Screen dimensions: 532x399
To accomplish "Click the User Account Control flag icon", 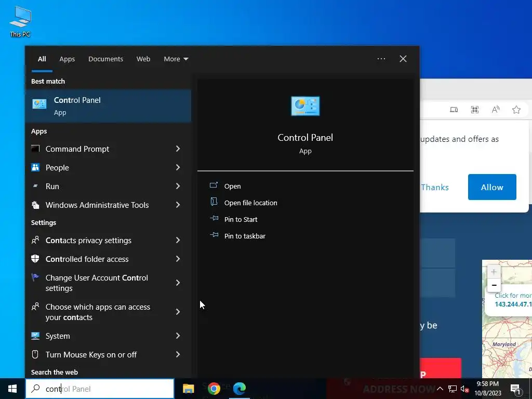I will [35, 277].
